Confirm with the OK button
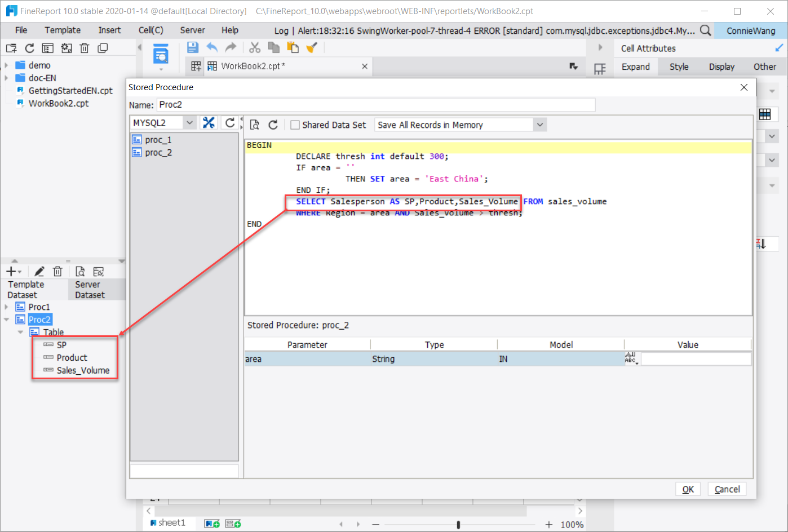The width and height of the screenshot is (788, 532). click(x=688, y=489)
